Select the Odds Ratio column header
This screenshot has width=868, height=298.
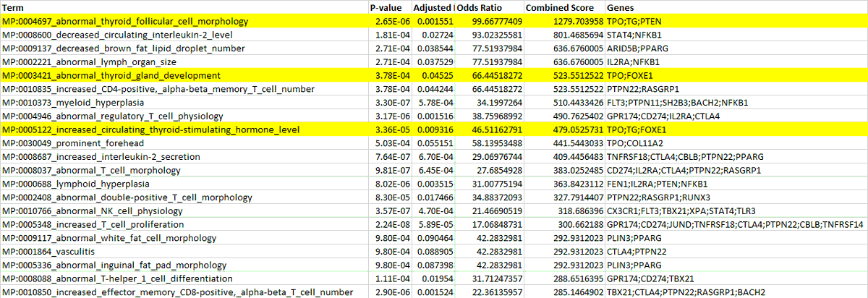[x=488, y=7]
